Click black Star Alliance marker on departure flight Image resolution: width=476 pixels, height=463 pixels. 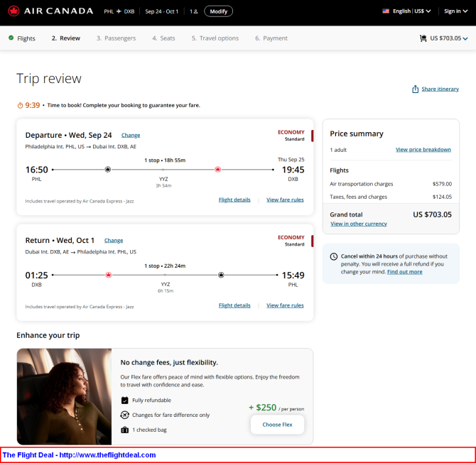point(108,169)
